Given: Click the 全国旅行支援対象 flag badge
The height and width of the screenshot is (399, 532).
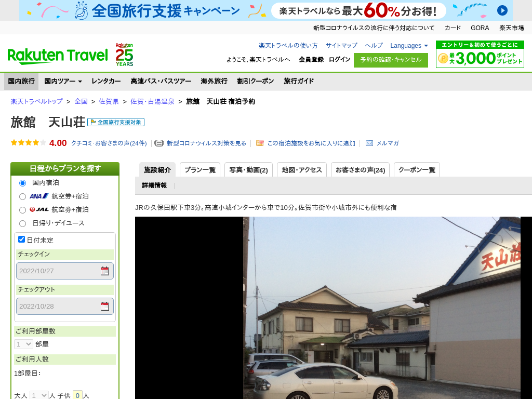Looking at the screenshot, I should [116, 122].
